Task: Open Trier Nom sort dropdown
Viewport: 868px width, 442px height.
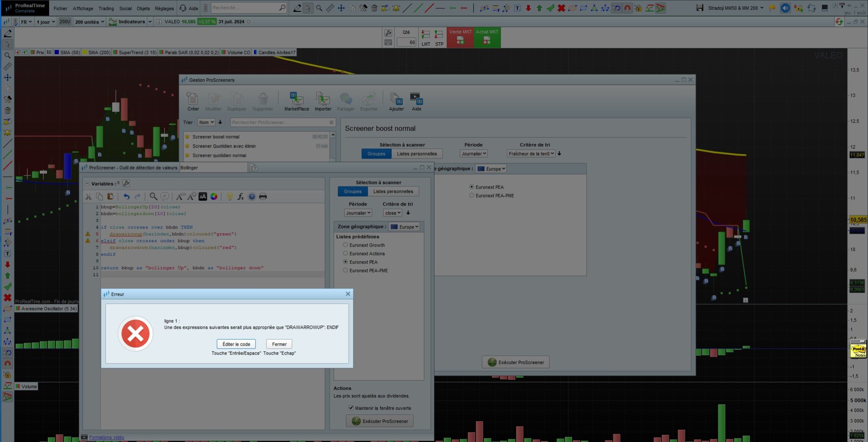Action: [206, 122]
